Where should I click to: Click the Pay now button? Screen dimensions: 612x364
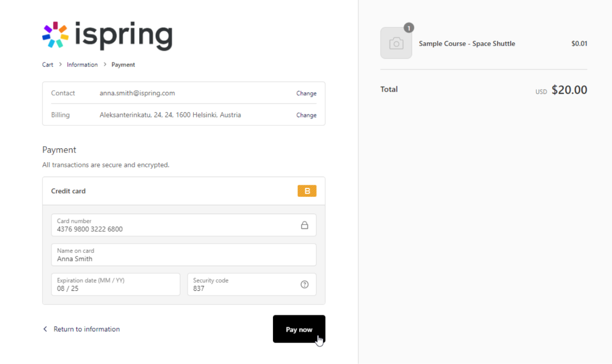[299, 329]
